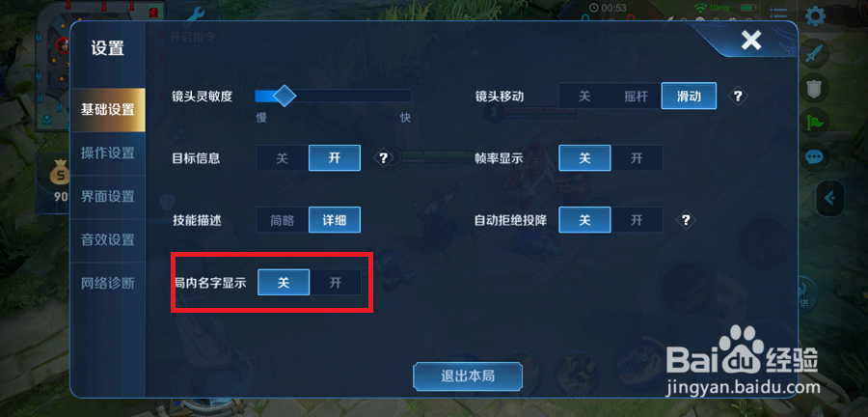Switch to the 界面设置 tab

(x=108, y=197)
